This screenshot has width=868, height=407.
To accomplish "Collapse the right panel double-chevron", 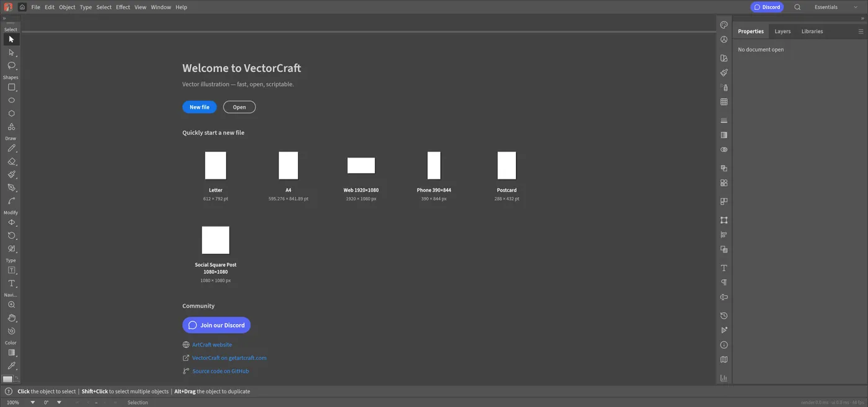I will tap(862, 19).
